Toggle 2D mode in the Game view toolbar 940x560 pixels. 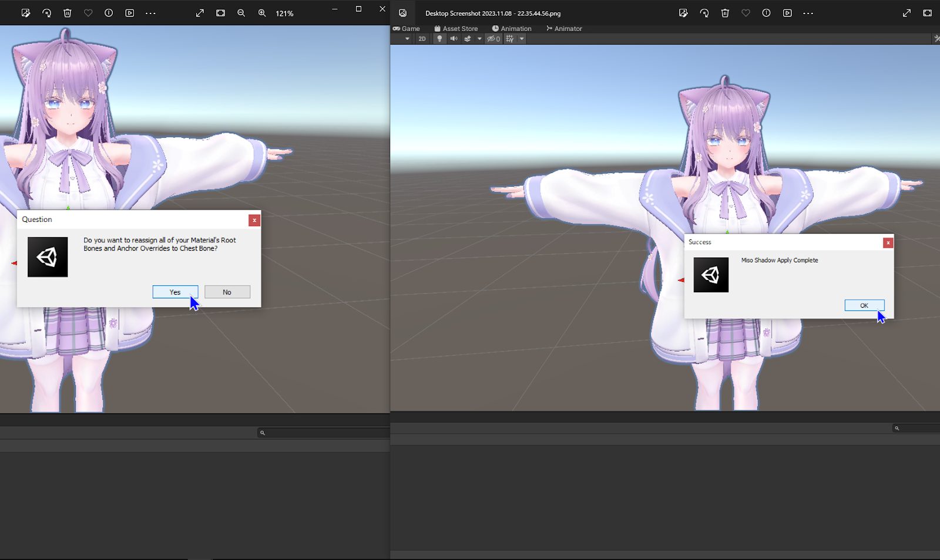click(422, 39)
